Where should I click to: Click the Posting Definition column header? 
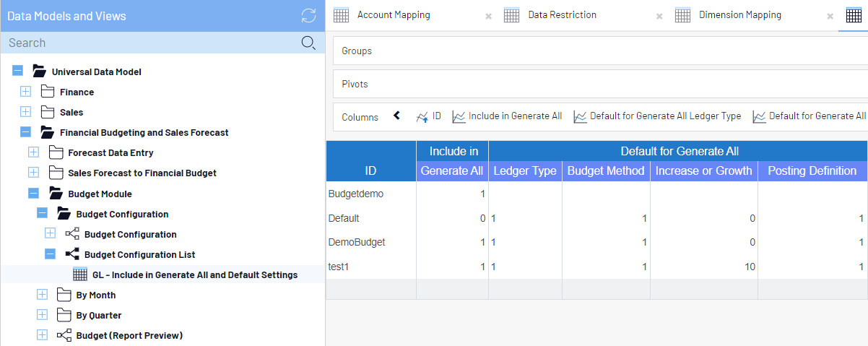812,171
